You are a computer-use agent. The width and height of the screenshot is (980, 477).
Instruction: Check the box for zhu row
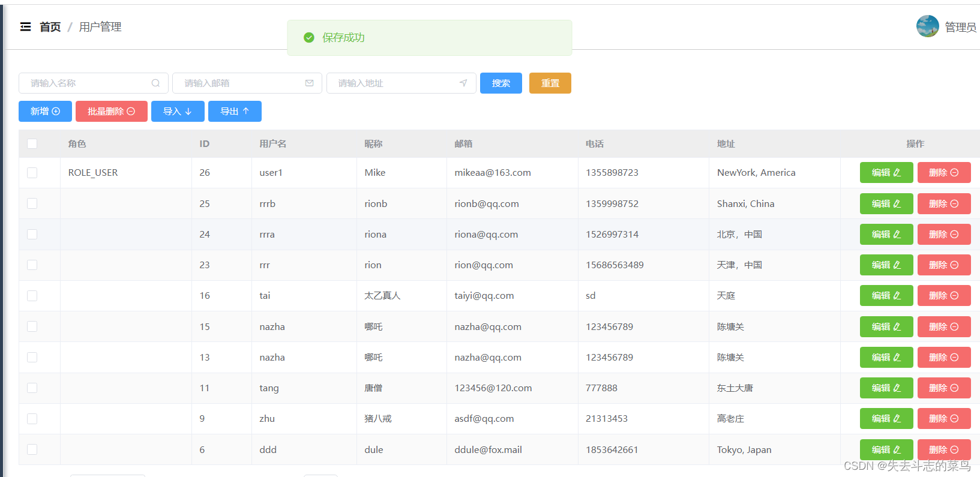tap(32, 419)
